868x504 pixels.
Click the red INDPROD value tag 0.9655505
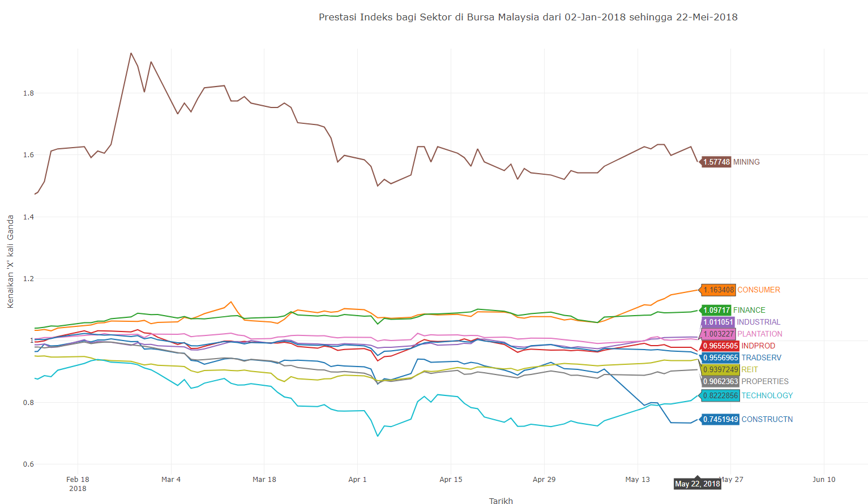(720, 346)
